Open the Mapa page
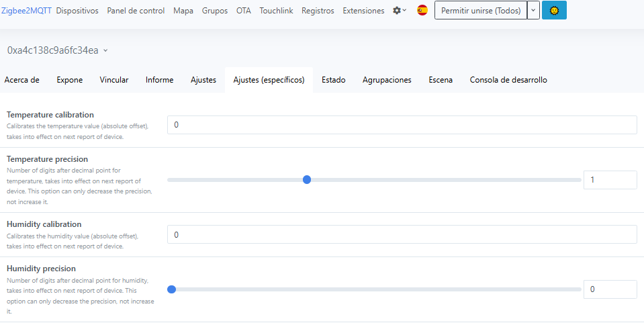The width and height of the screenshot is (644, 329). pos(183,11)
